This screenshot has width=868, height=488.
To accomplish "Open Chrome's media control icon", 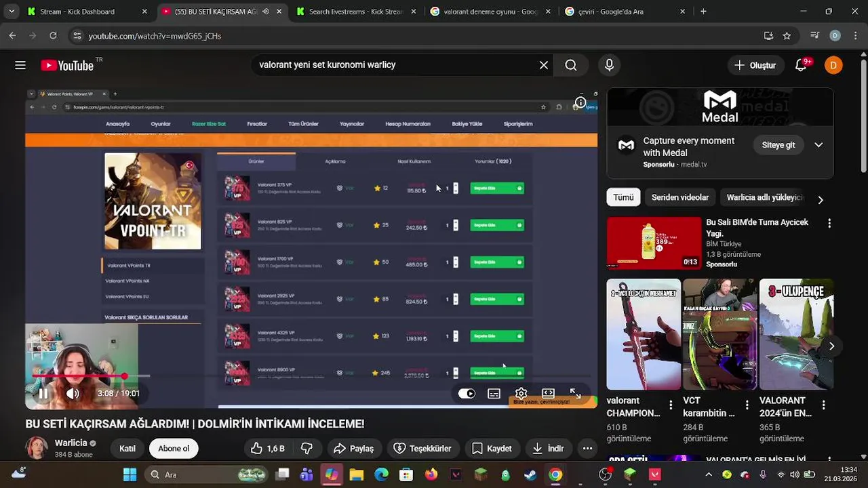I will pyautogui.click(x=815, y=36).
